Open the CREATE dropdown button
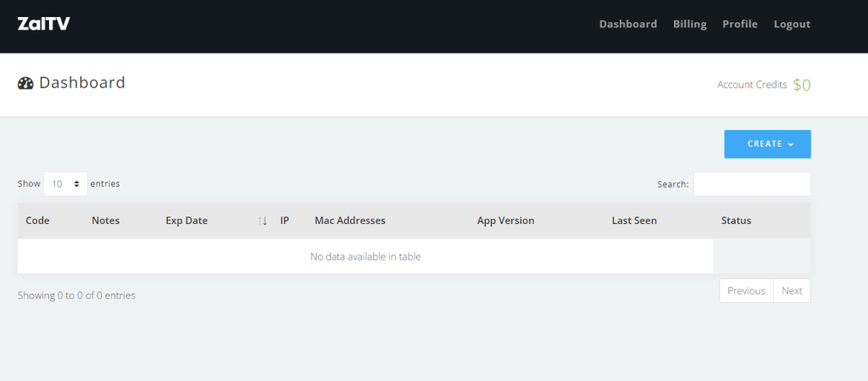The width and height of the screenshot is (868, 381). pyautogui.click(x=767, y=144)
